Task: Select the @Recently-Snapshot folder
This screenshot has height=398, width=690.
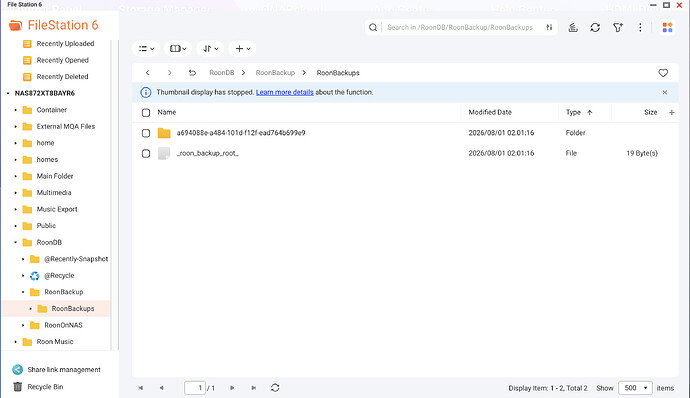Action: click(76, 259)
